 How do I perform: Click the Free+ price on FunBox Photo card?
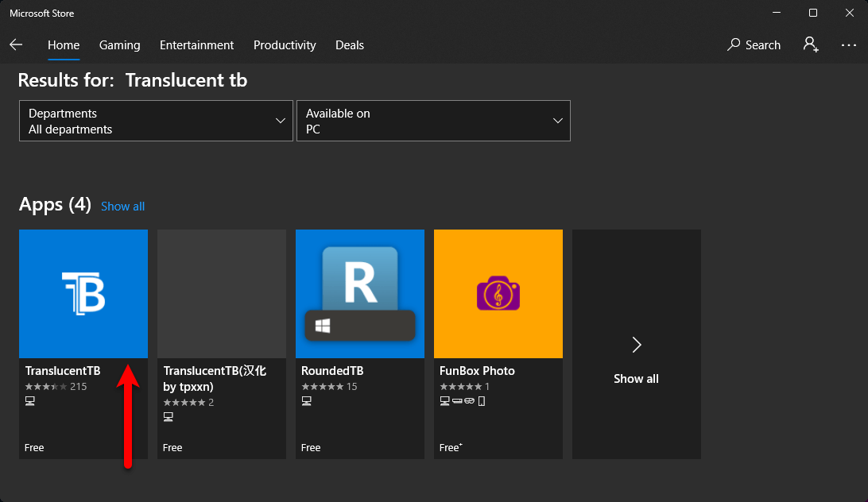pyautogui.click(x=451, y=448)
